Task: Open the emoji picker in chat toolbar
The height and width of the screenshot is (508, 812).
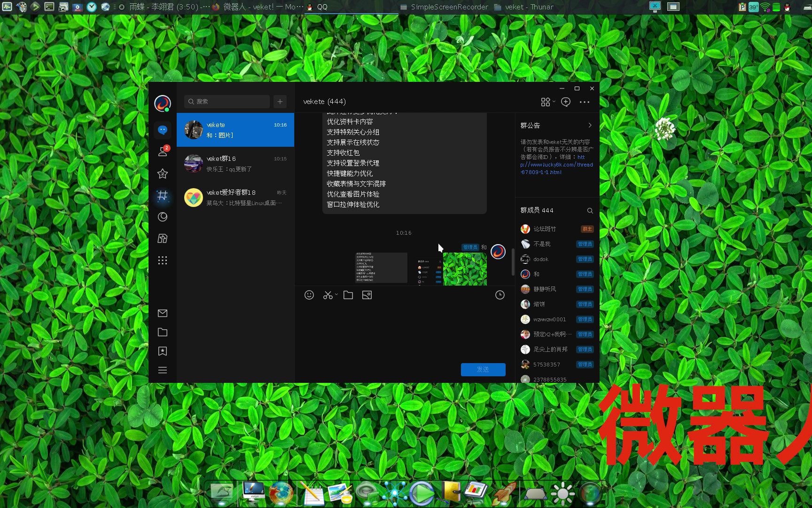Action: (x=309, y=295)
